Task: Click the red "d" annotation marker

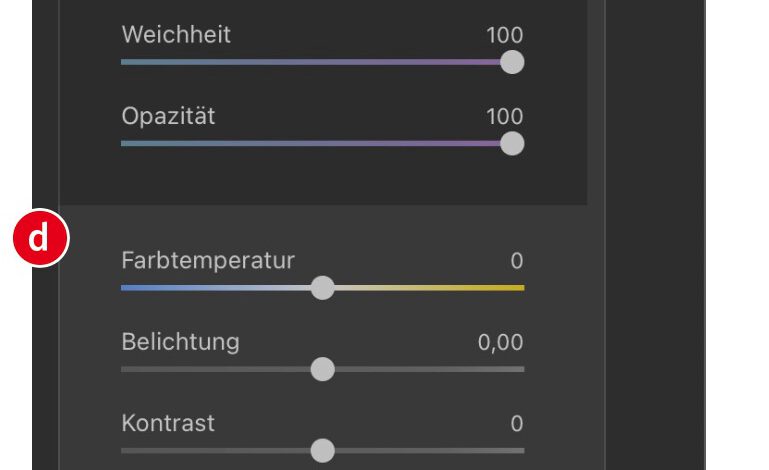Action: point(39,238)
